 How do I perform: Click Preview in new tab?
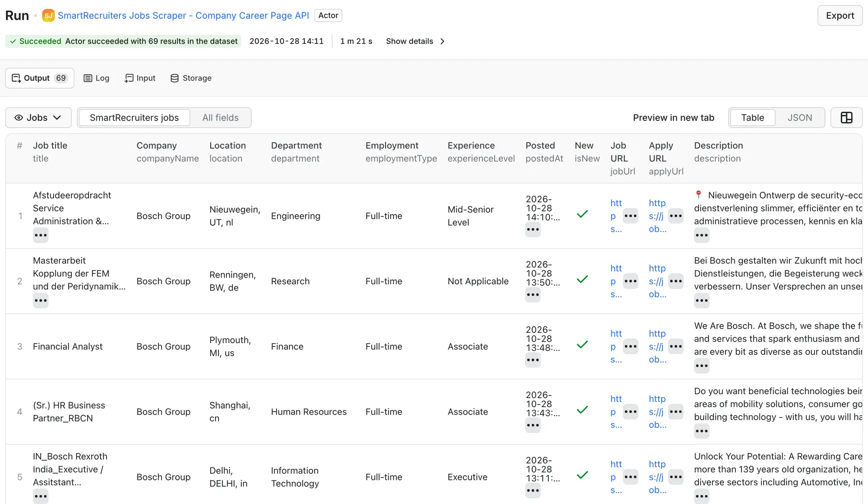click(673, 118)
